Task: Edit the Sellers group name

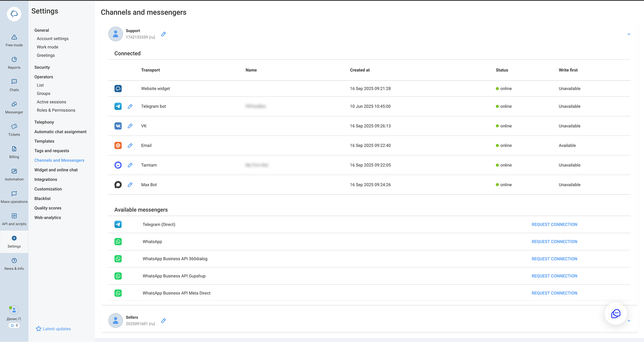Action: pyautogui.click(x=164, y=321)
